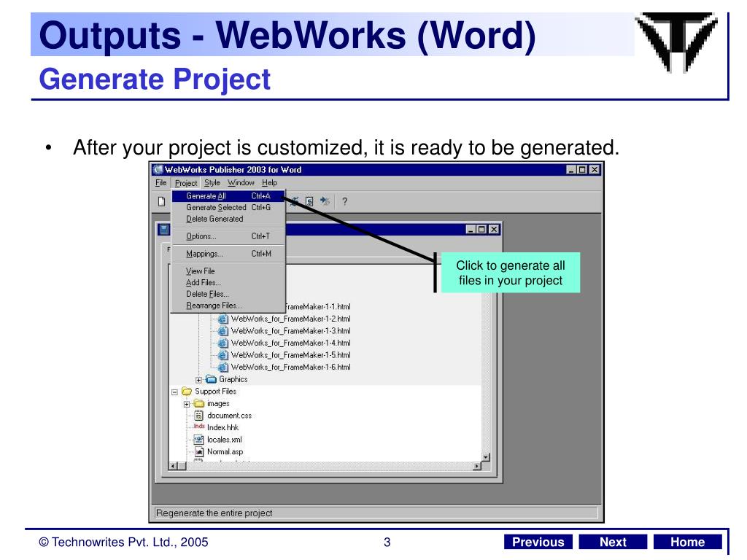Screen dimensions: 747x560
Task: Click the inner project window's blue icon
Action: [x=164, y=230]
